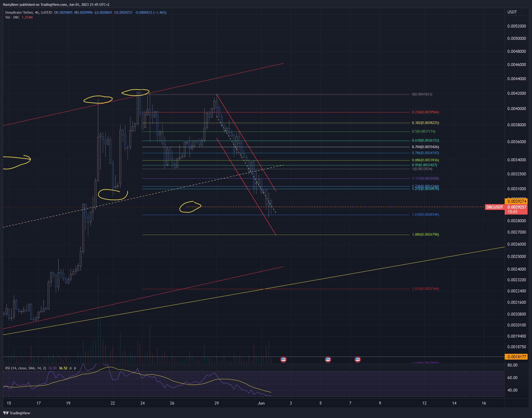Screen dimensions: 532x418
Task: Click the Jun label on the time axis
Action: coord(261,403)
